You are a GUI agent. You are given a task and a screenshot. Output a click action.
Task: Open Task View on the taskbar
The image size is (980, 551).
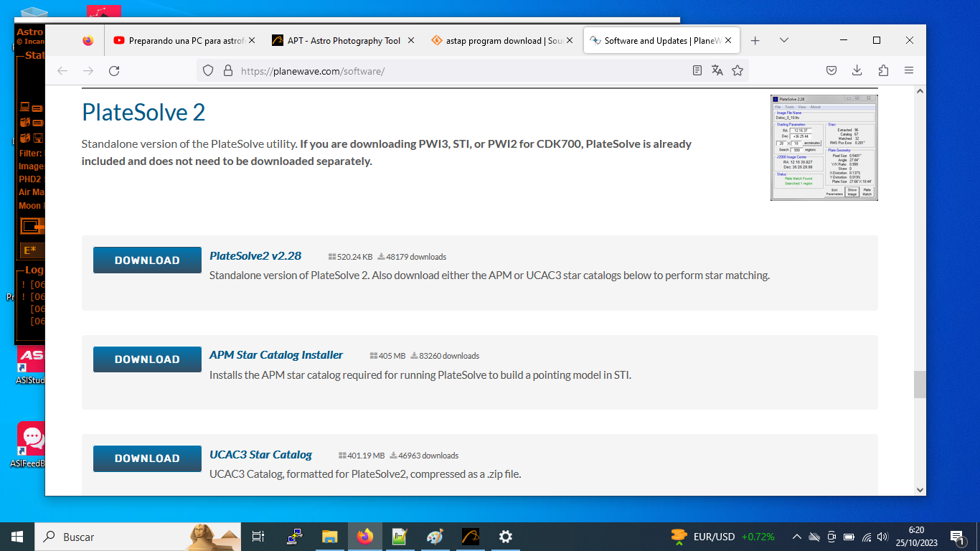tap(258, 537)
